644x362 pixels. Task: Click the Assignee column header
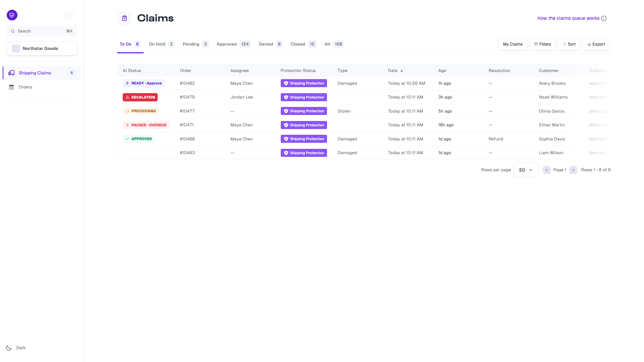click(x=239, y=71)
